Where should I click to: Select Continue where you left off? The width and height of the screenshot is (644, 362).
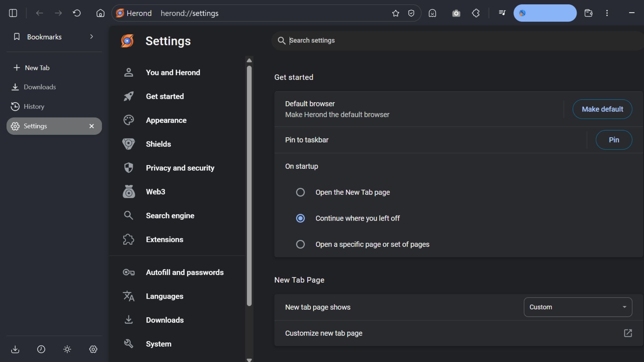point(300,218)
